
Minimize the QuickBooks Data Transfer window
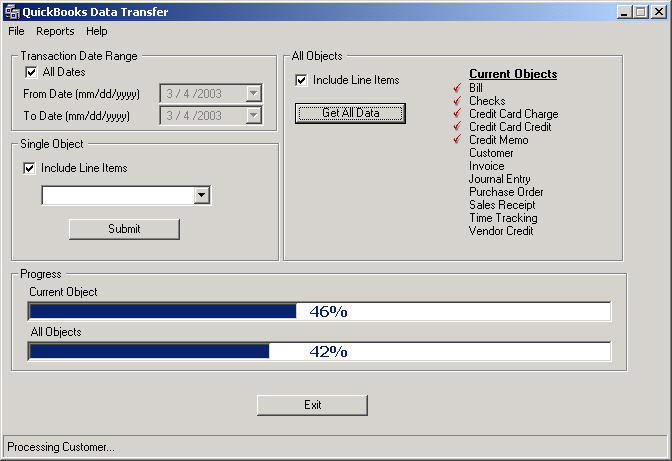pos(625,12)
